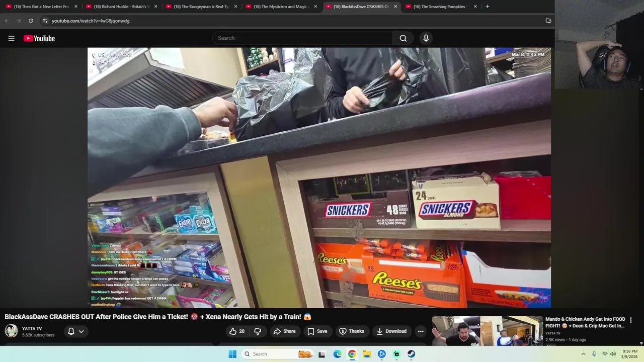
Task: Reload the page in browser
Action: pos(31,21)
